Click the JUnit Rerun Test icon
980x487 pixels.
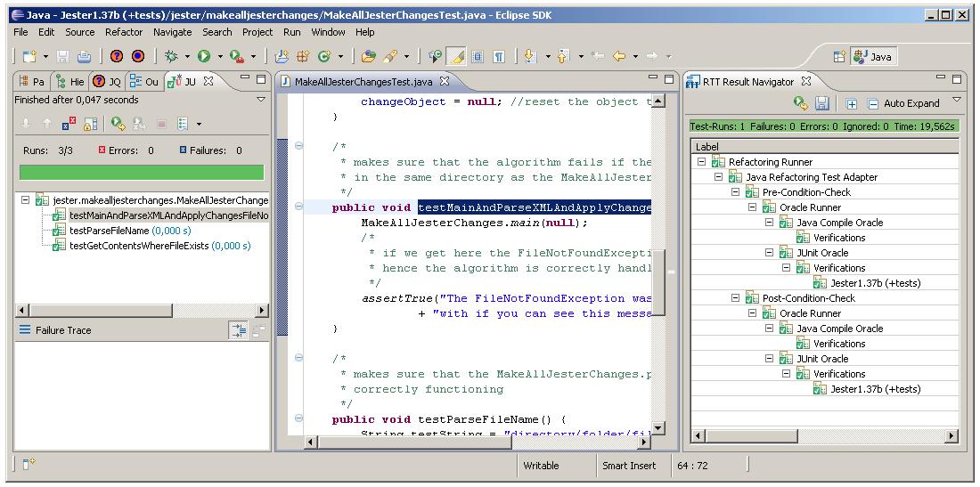coord(118,124)
